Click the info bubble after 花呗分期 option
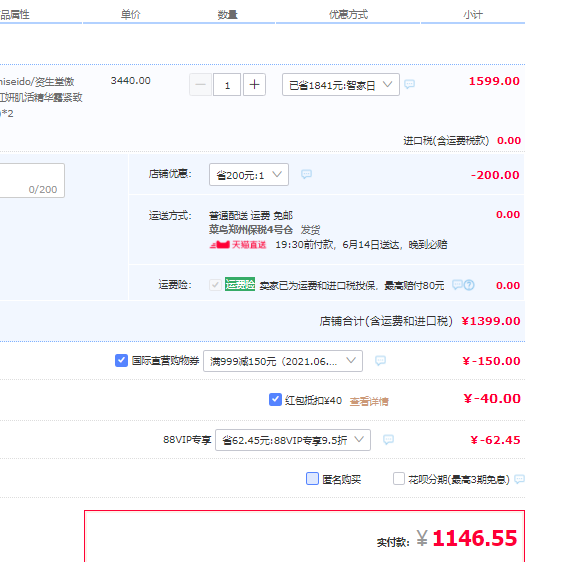The image size is (566, 562). 519,479
